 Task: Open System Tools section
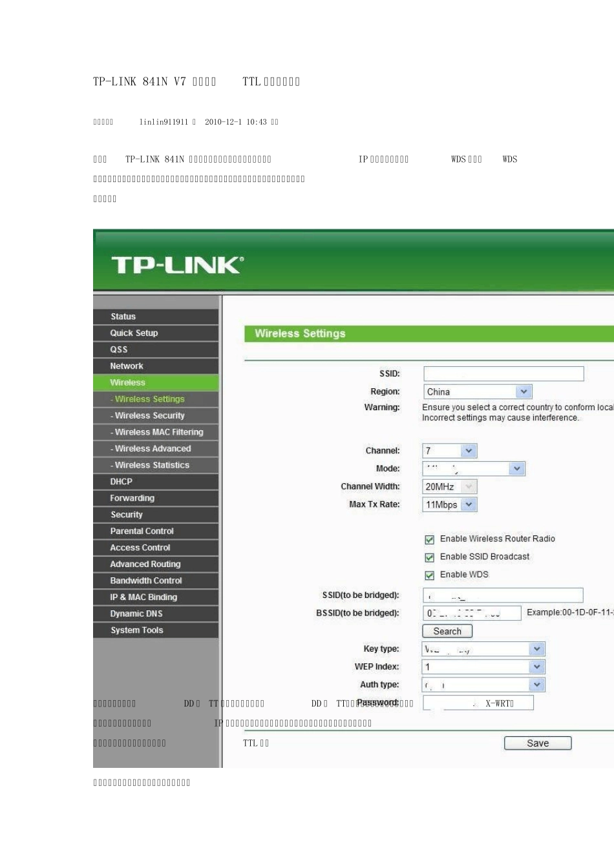[156, 630]
